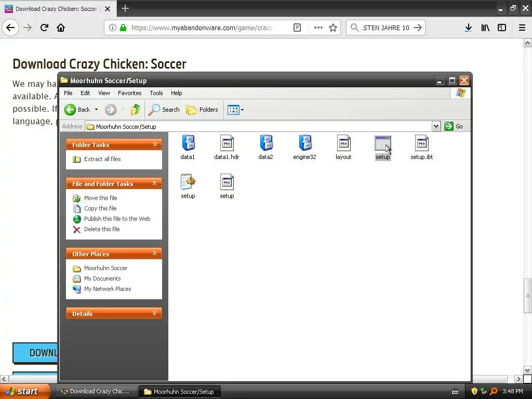Click the Firefox page vertical scrollbar thumb
This screenshot has width=532, height=399.
(527, 296)
